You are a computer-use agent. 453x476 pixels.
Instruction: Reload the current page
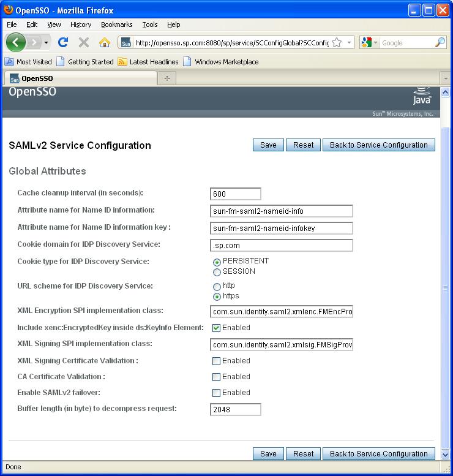coord(63,42)
